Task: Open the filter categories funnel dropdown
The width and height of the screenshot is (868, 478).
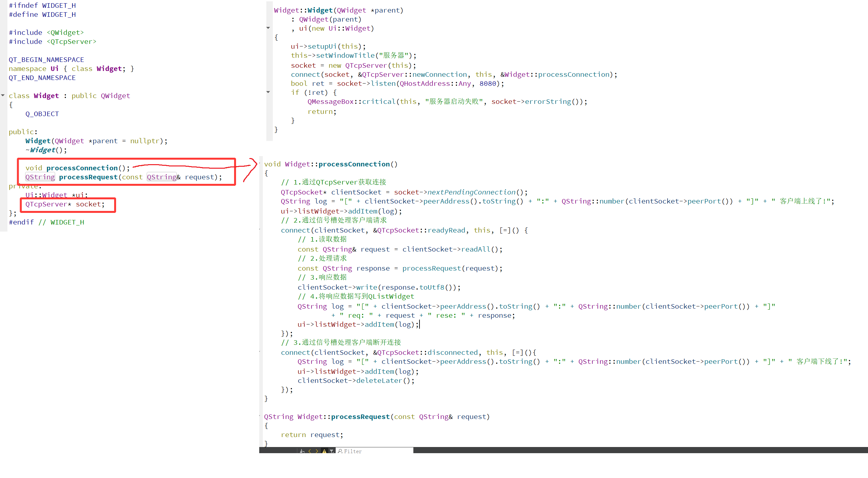Action: 332,452
